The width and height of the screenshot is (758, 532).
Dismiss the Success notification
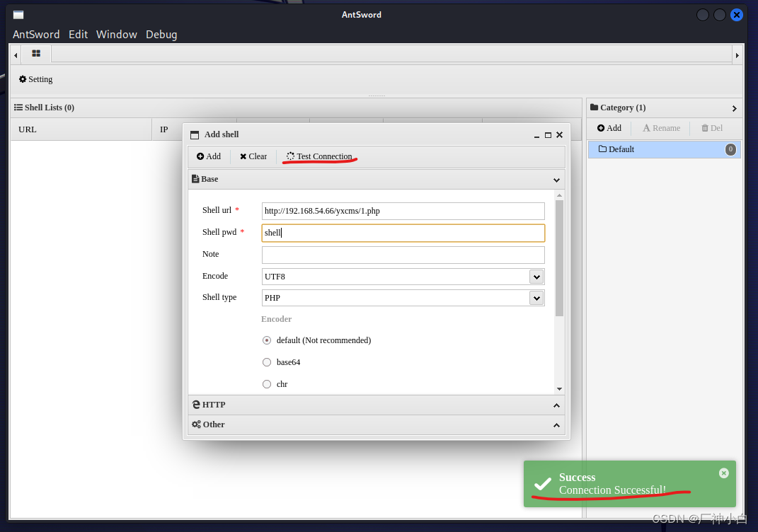(x=724, y=473)
